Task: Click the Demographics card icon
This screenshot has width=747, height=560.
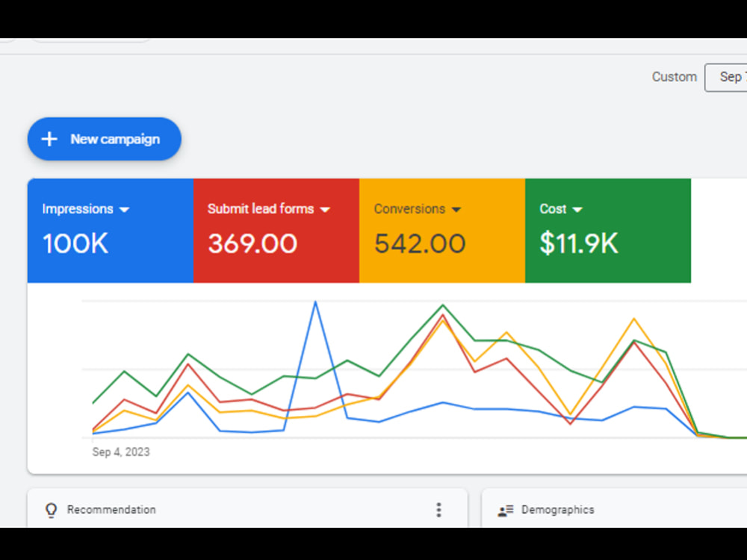Action: point(506,511)
